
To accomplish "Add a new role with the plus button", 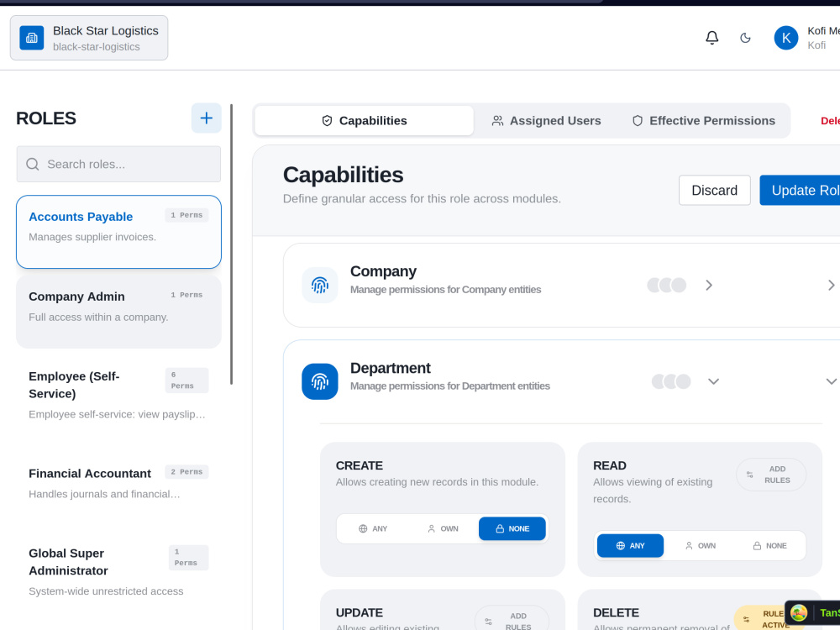I will pyautogui.click(x=207, y=118).
